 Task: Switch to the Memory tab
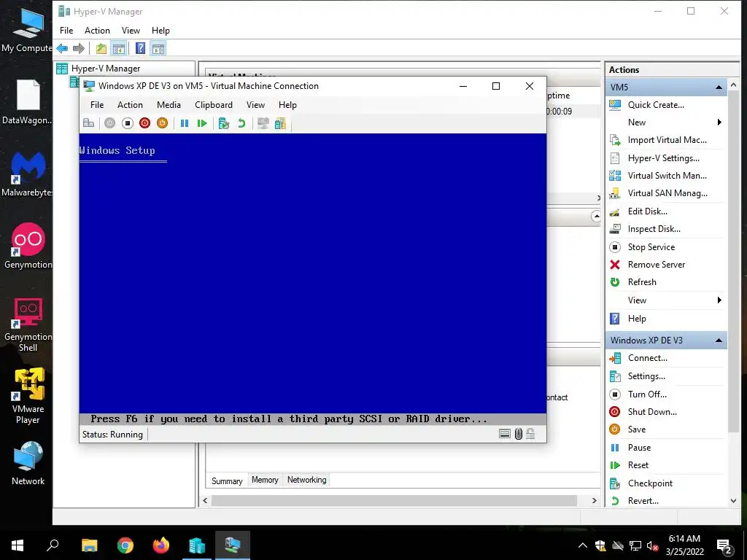tap(265, 480)
